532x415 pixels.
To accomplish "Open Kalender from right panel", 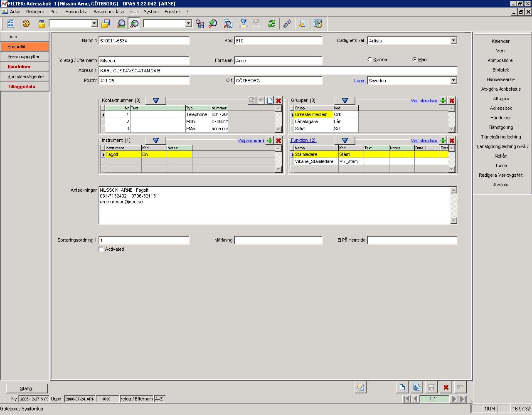I will click(500, 41).
